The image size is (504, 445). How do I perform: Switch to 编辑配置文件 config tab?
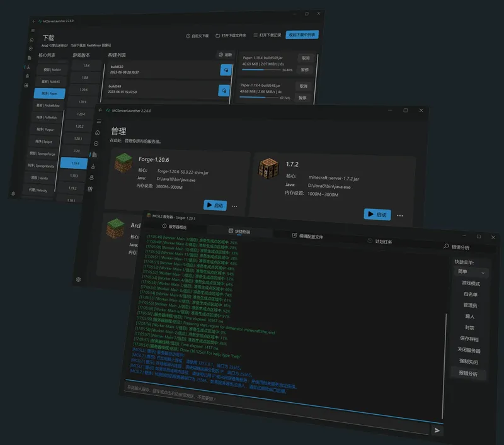(x=307, y=236)
